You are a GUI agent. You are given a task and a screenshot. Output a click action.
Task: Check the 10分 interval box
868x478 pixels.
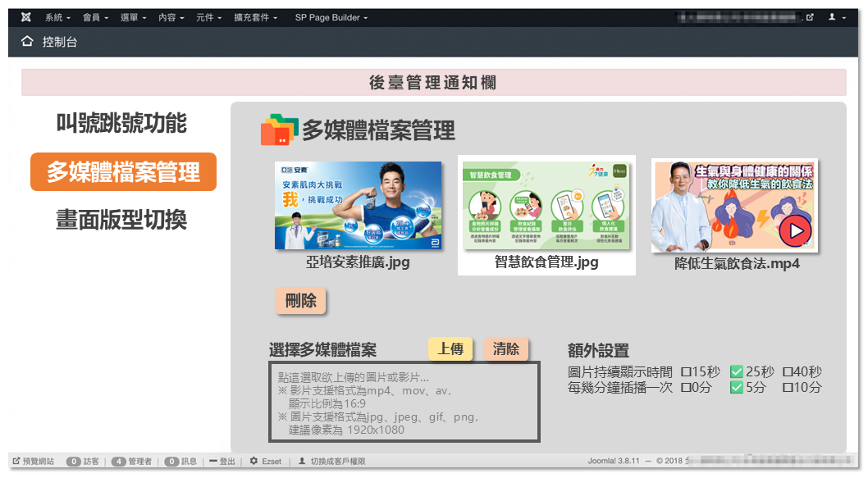pos(787,387)
